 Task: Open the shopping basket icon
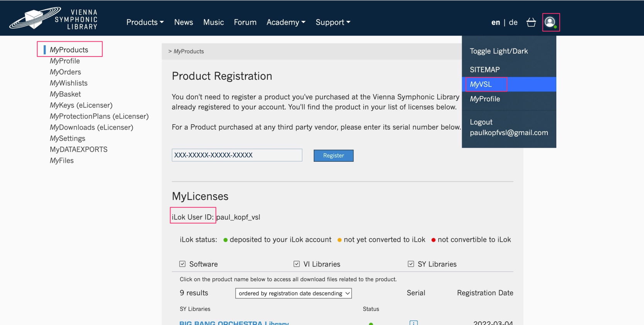[531, 22]
